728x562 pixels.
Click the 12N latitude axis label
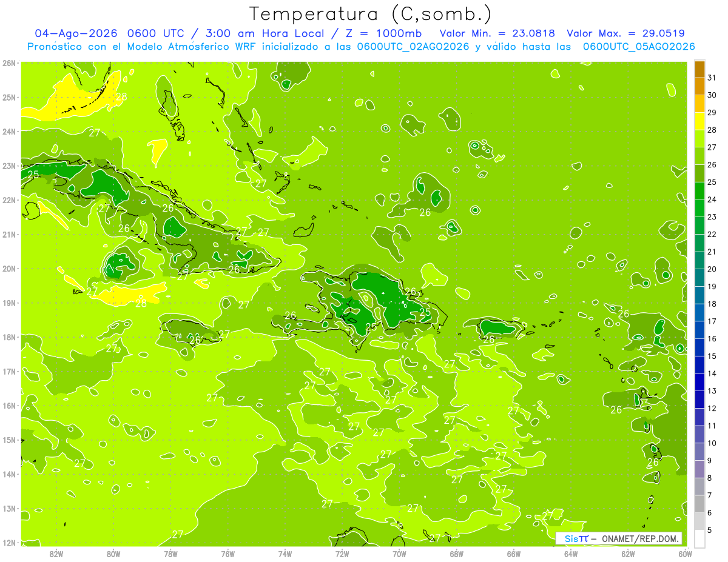click(9, 543)
